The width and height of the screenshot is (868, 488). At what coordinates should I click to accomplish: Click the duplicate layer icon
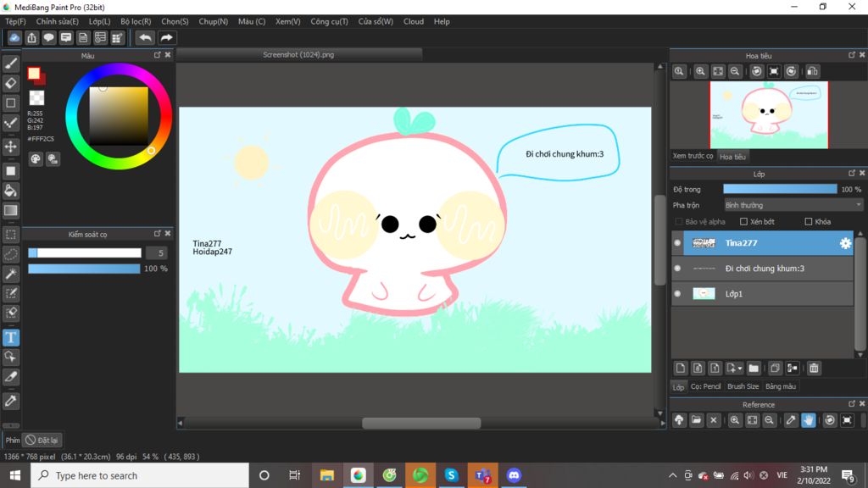click(775, 368)
